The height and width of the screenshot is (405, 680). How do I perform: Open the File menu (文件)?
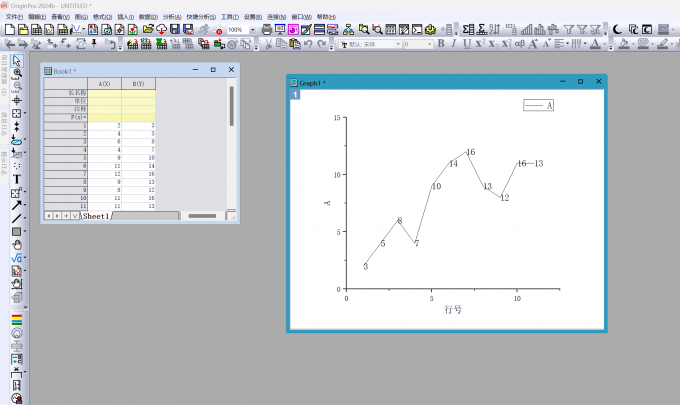14,16
